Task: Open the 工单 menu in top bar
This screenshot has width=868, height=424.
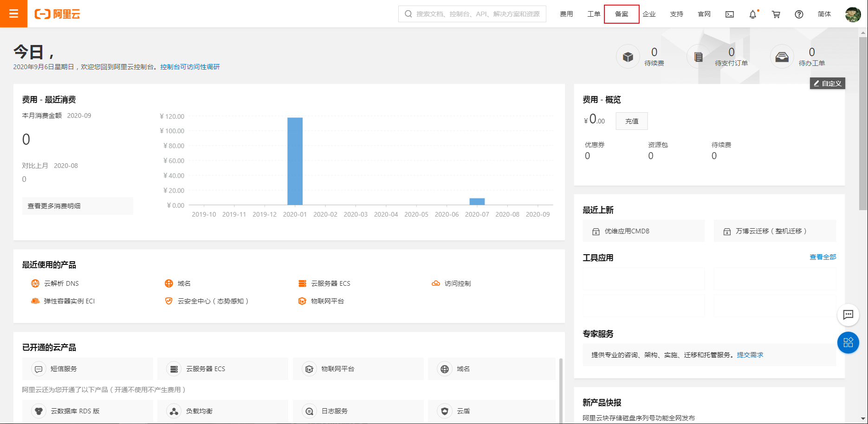Action: click(594, 14)
